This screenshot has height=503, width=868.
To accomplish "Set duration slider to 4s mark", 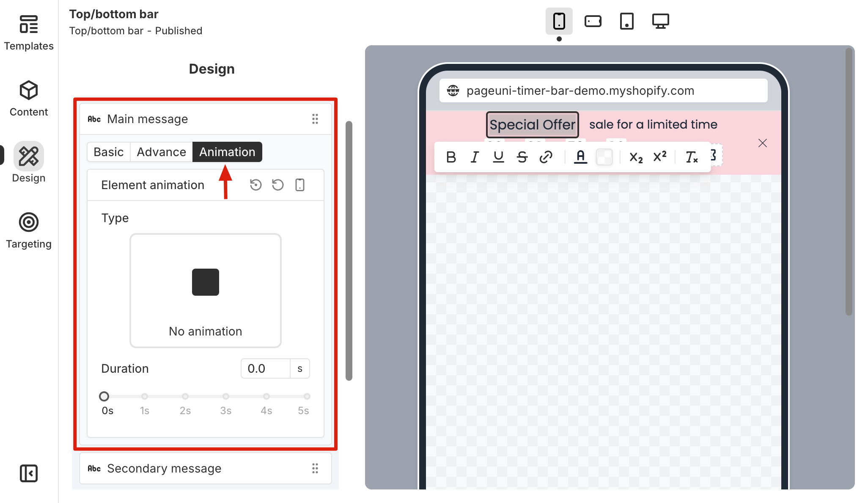I will coord(266,396).
